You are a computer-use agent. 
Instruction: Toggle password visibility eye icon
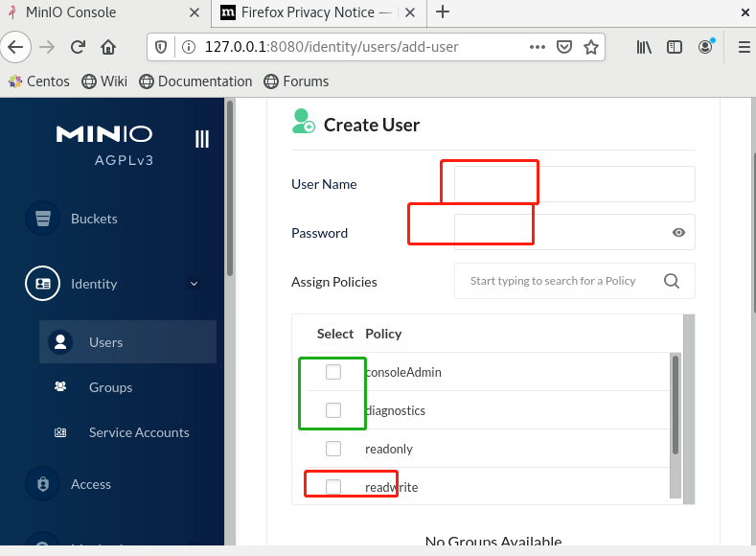pos(678,232)
